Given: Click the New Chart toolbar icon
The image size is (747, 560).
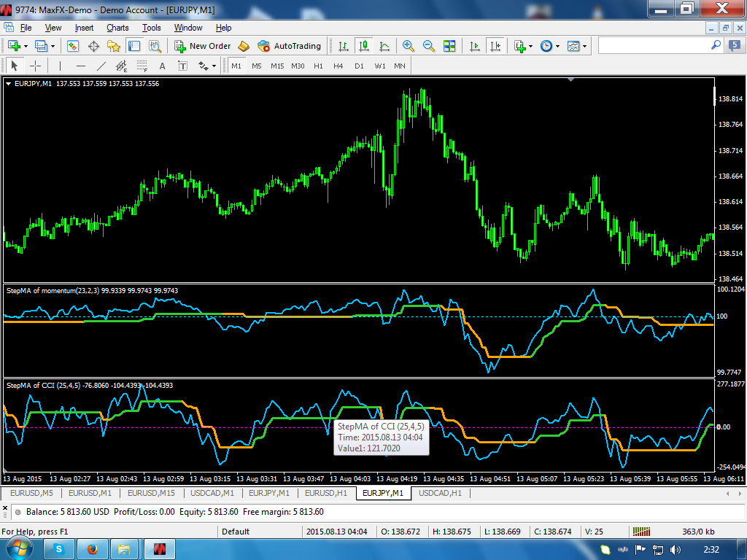Looking at the screenshot, I should (14, 46).
